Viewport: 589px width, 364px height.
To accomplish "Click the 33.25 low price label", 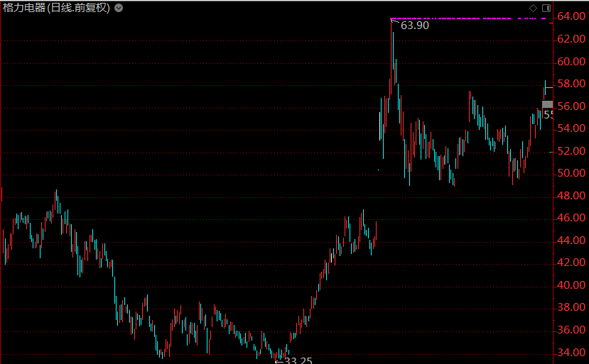I will pyautogui.click(x=297, y=360).
